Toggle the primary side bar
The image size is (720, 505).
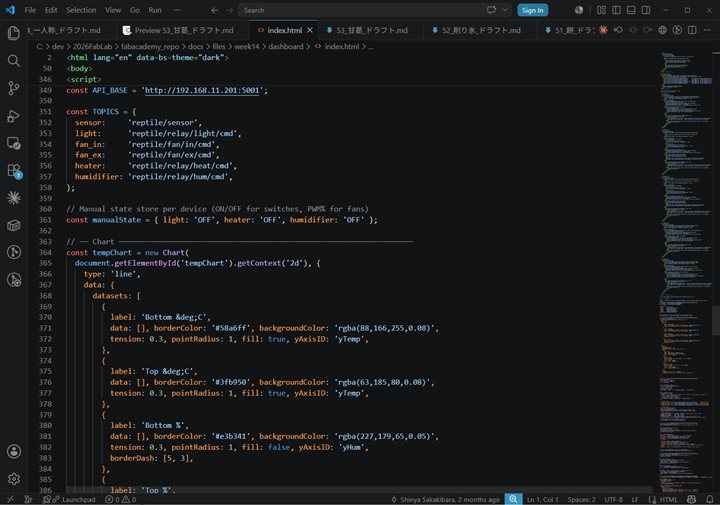(616, 10)
